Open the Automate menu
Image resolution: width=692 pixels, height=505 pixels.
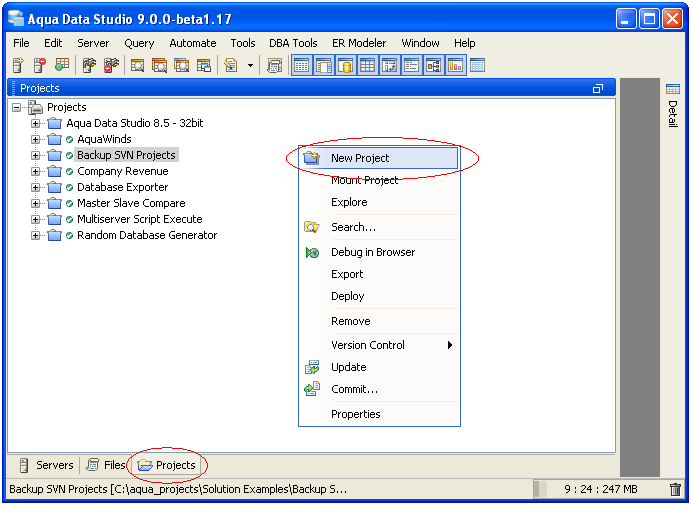pos(193,43)
